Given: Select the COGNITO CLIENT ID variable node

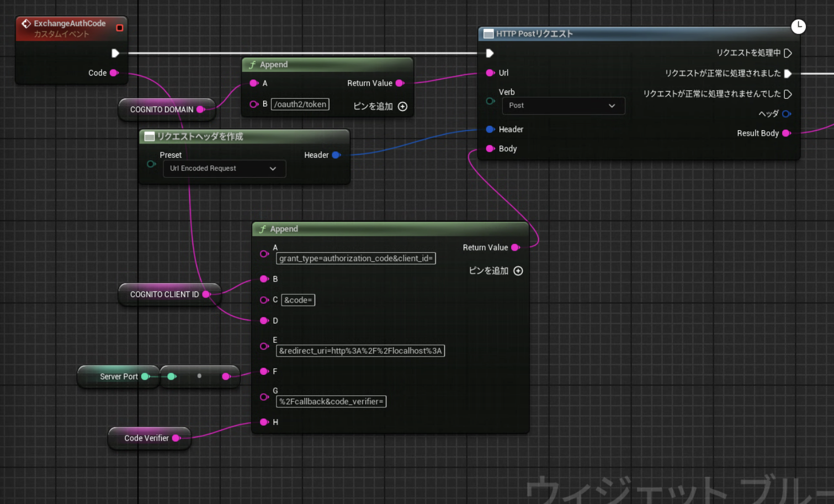Looking at the screenshot, I should pos(164,294).
